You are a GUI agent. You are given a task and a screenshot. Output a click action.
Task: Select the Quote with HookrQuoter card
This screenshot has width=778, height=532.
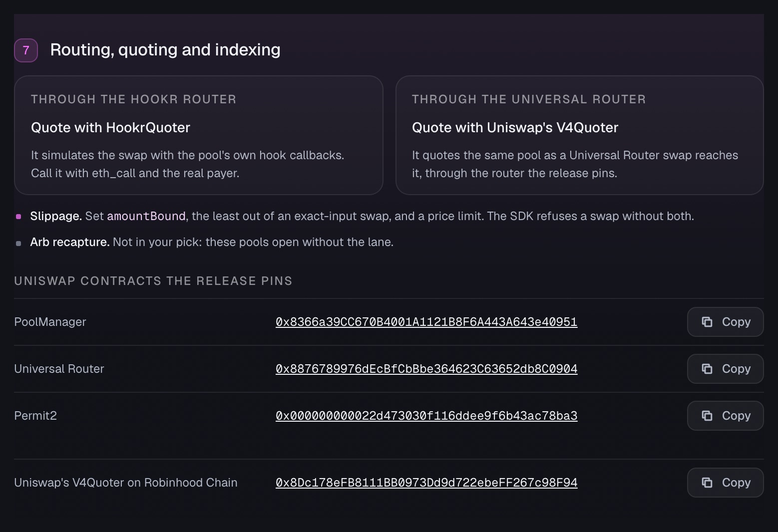[199, 135]
